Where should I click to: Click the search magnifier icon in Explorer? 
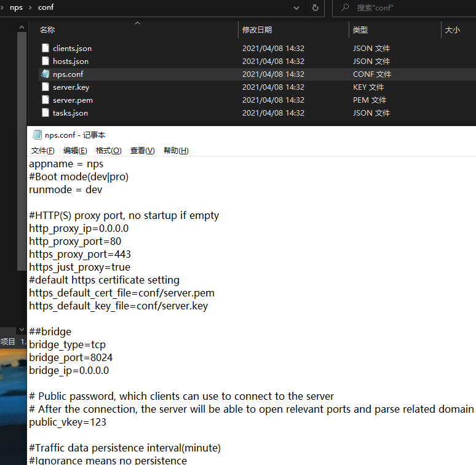pos(345,7)
